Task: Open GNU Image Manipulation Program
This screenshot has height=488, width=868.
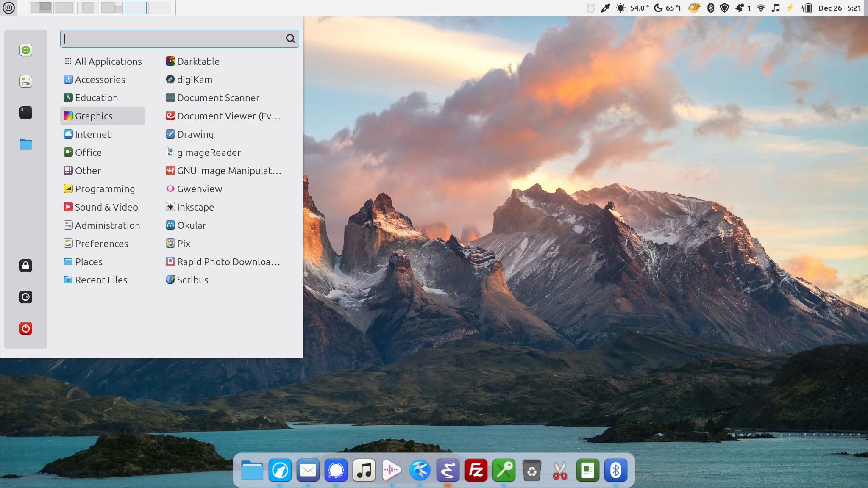Action: (x=229, y=170)
